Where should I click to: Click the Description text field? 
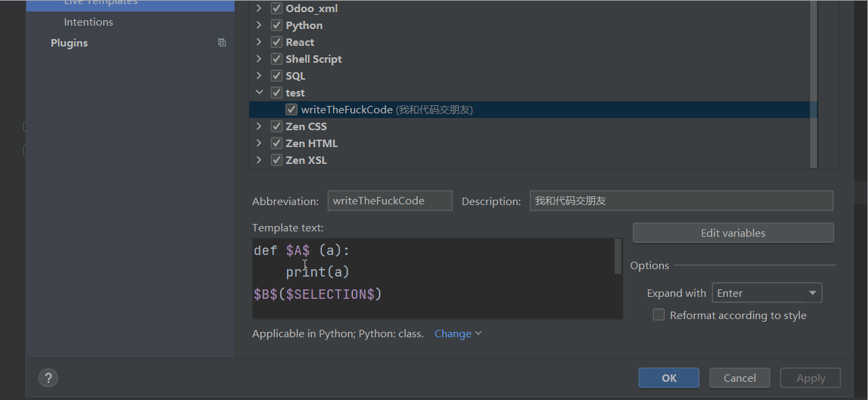coord(681,201)
